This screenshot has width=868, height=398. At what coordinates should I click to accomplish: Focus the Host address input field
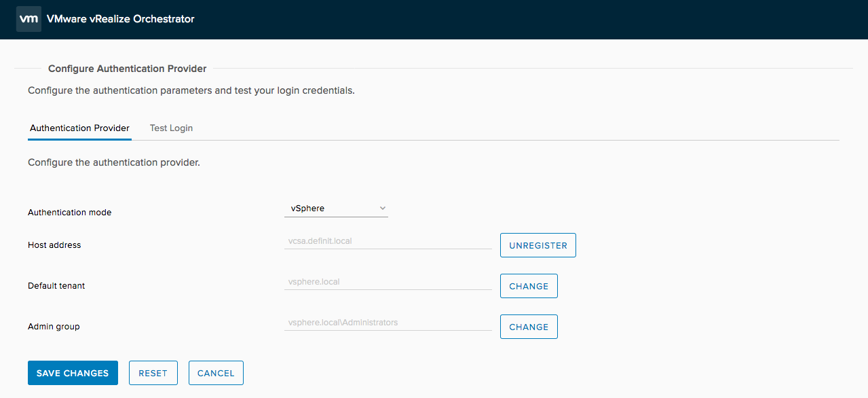pyautogui.click(x=388, y=241)
